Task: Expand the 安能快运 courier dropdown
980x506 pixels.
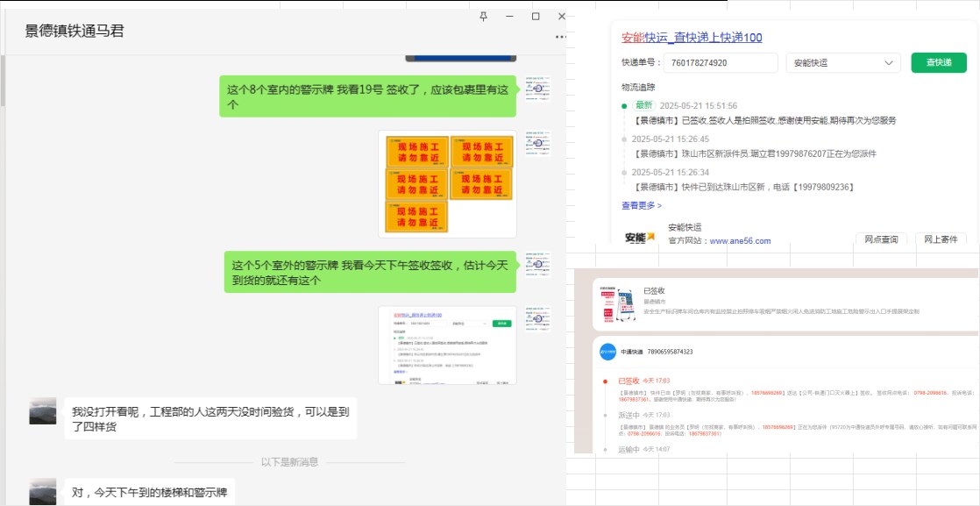Action: tap(843, 62)
